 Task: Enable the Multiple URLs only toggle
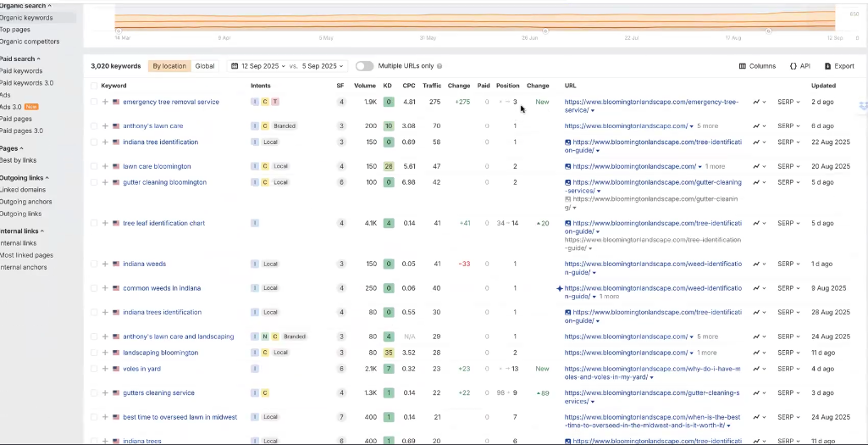click(364, 66)
